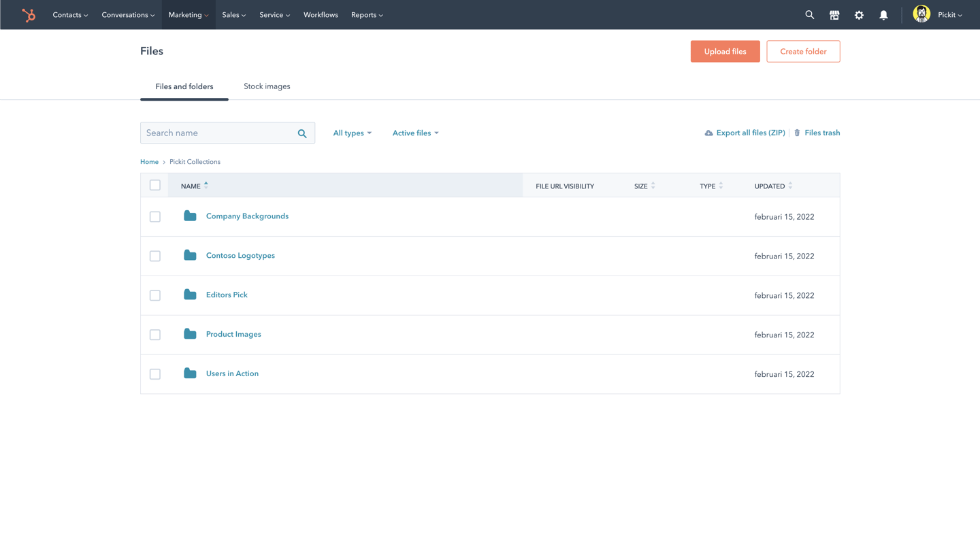
Task: Sort by Updated using the sort arrows
Action: [790, 186]
